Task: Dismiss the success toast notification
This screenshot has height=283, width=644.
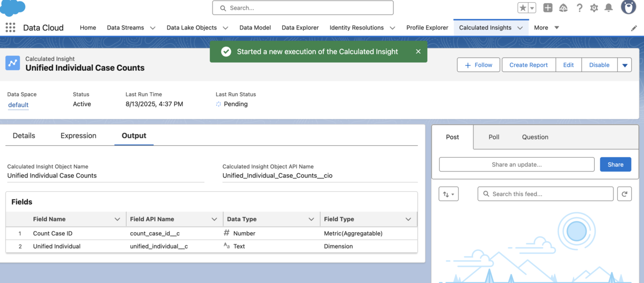Action: click(x=418, y=51)
